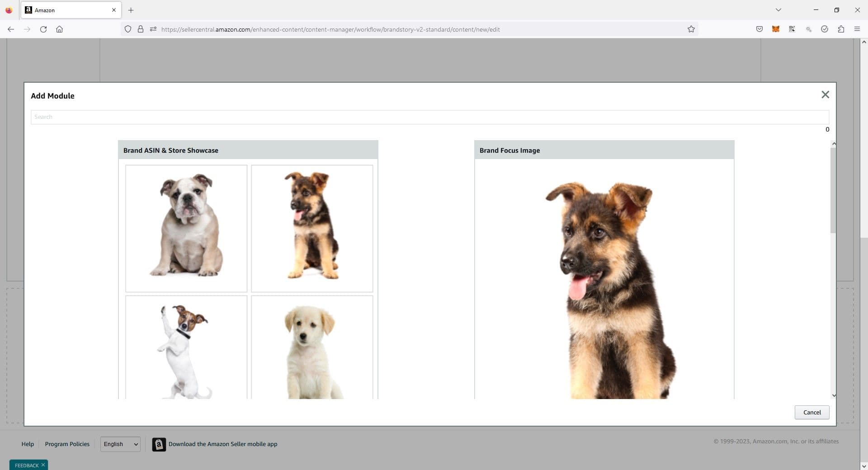The width and height of the screenshot is (868, 470).
Task: Click the site security padlock icon
Action: (x=141, y=29)
